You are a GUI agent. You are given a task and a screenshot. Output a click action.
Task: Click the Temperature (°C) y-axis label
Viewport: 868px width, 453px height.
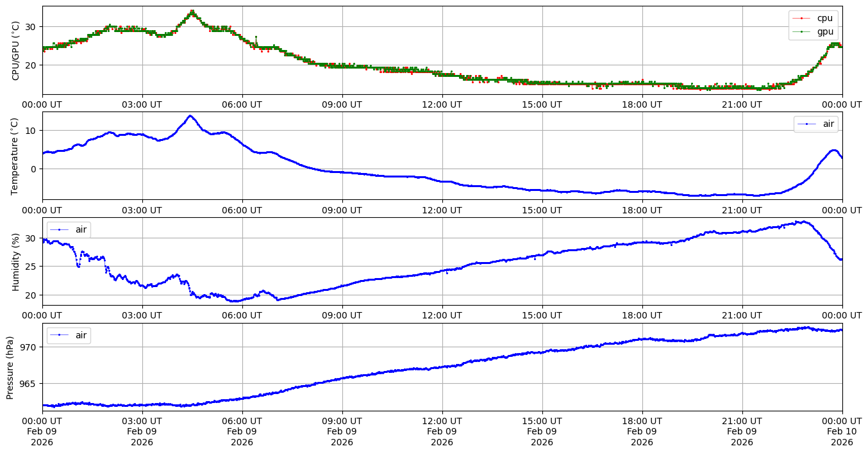pos(16,156)
